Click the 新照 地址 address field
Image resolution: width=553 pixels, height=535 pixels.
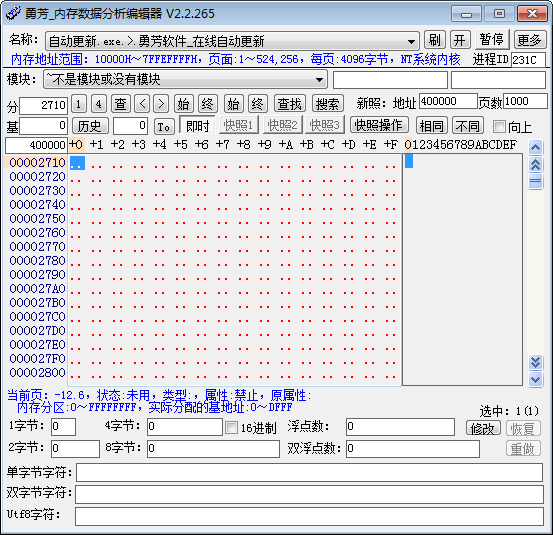448,102
